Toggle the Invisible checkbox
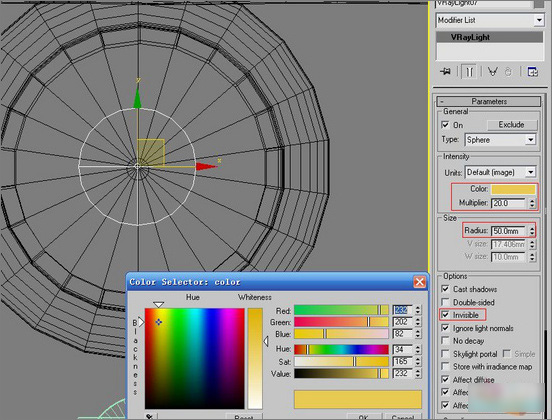 pos(445,315)
